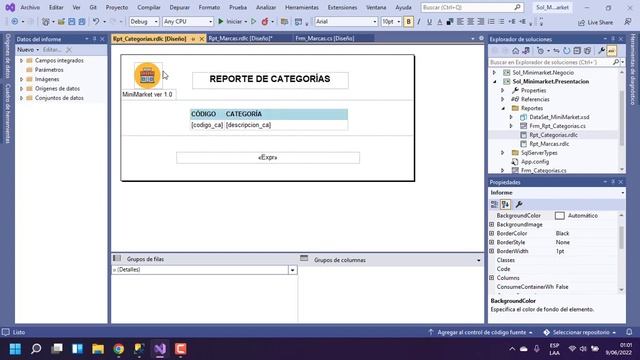Close the Rpt_Categorias.rdlc tab

tap(202, 39)
